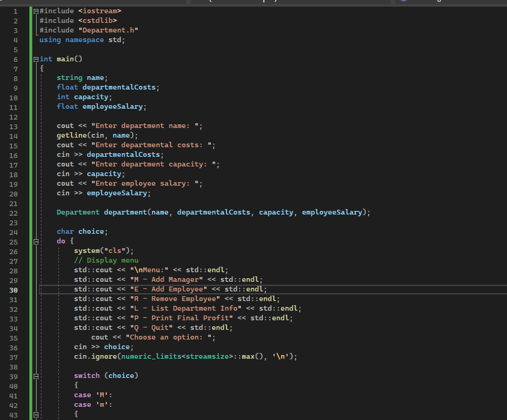Click the switch keyword on line 39

click(x=87, y=376)
